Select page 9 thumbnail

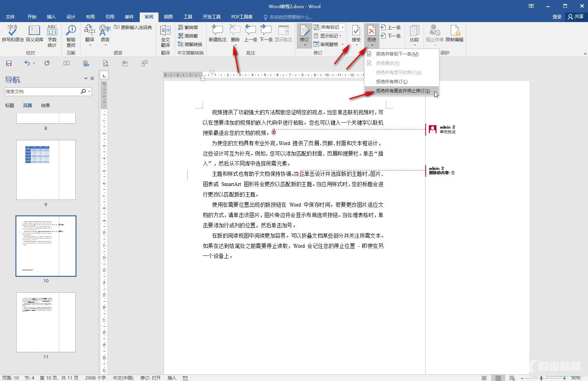tap(46, 170)
